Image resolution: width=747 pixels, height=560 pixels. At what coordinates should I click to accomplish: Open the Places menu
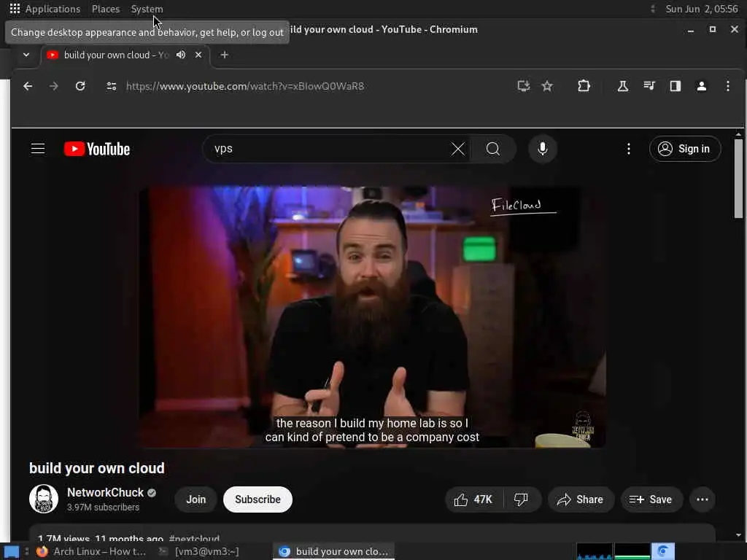pos(106,9)
